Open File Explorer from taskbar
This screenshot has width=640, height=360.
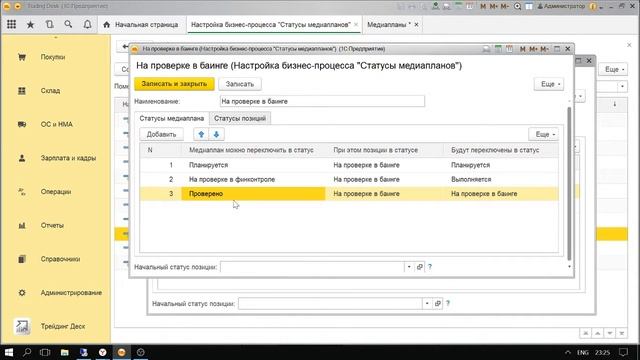click(64, 352)
